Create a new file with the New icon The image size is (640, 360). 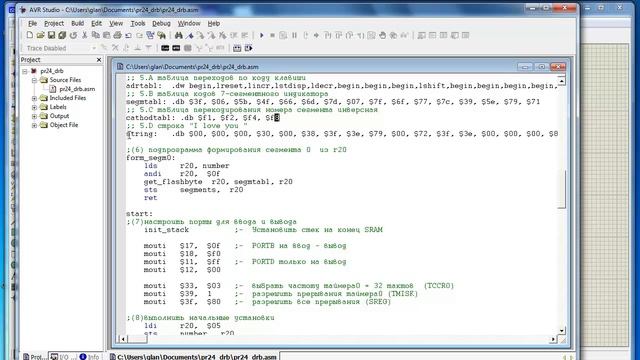pyautogui.click(x=29, y=36)
